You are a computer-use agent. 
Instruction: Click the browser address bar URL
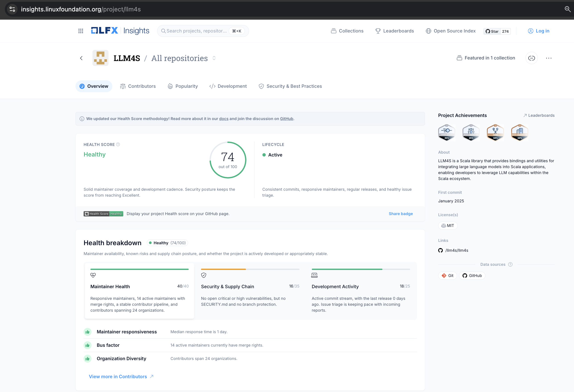click(x=81, y=9)
